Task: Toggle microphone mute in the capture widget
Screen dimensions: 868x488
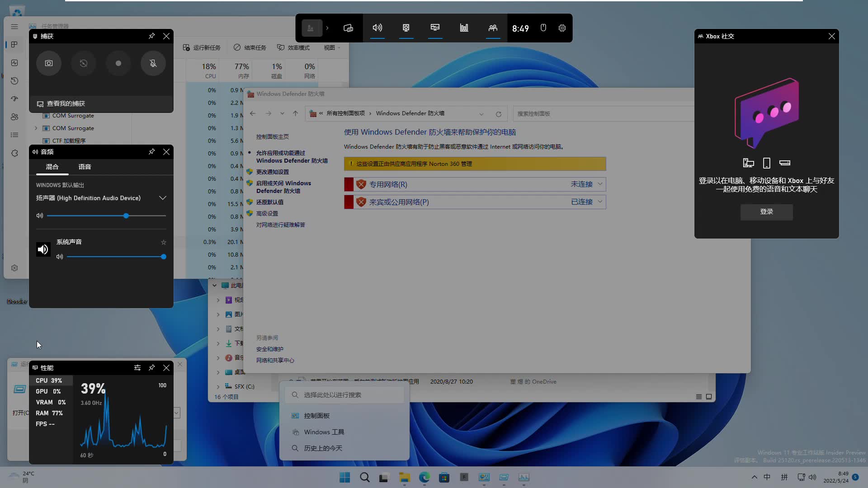Action: click(153, 63)
